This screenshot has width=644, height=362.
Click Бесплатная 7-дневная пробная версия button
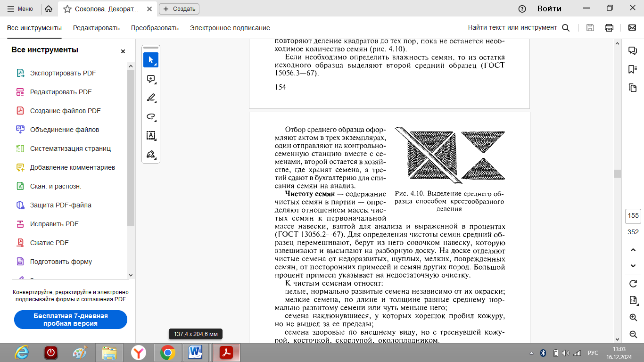coord(71,320)
